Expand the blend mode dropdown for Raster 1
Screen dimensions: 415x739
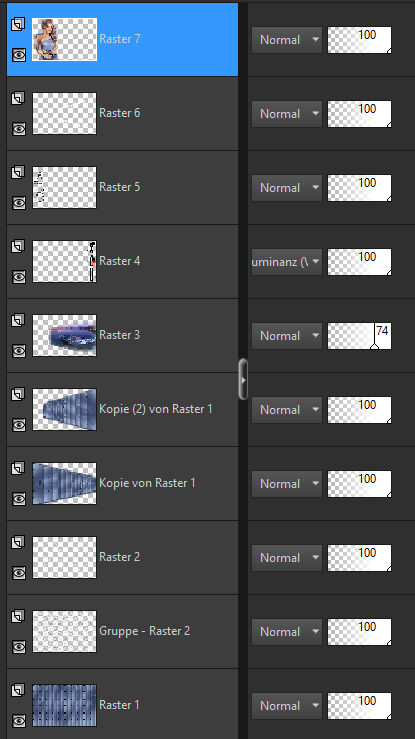click(287, 706)
